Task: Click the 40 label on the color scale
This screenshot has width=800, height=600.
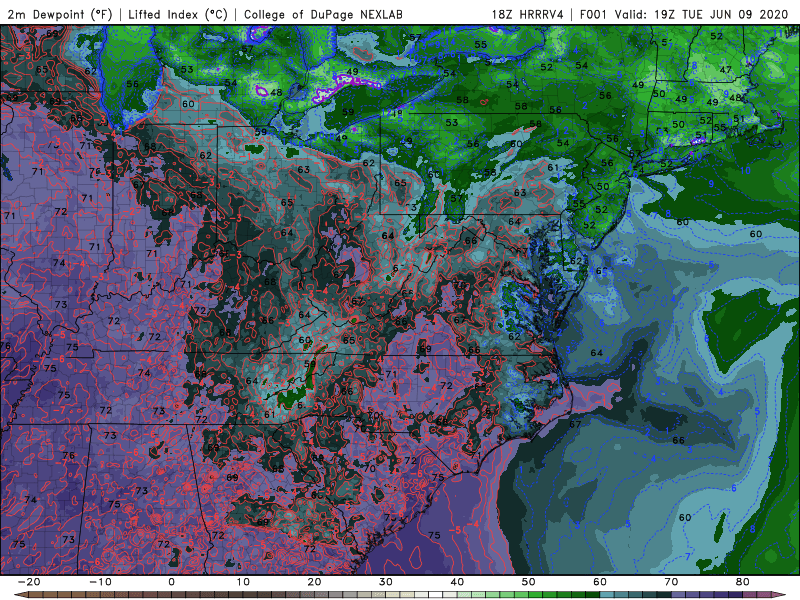Action: (x=457, y=582)
